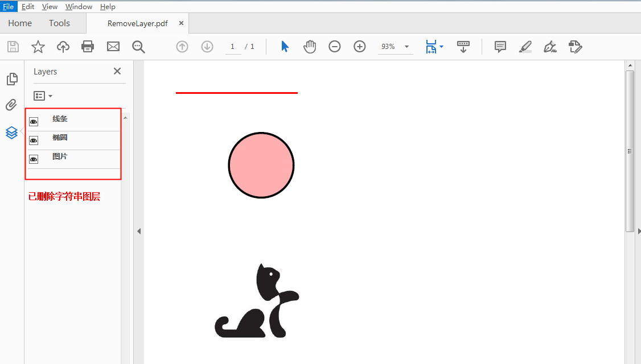Toggle visibility of the 椭圆 layer
Viewport: 641px width, 364px height.
[34, 140]
